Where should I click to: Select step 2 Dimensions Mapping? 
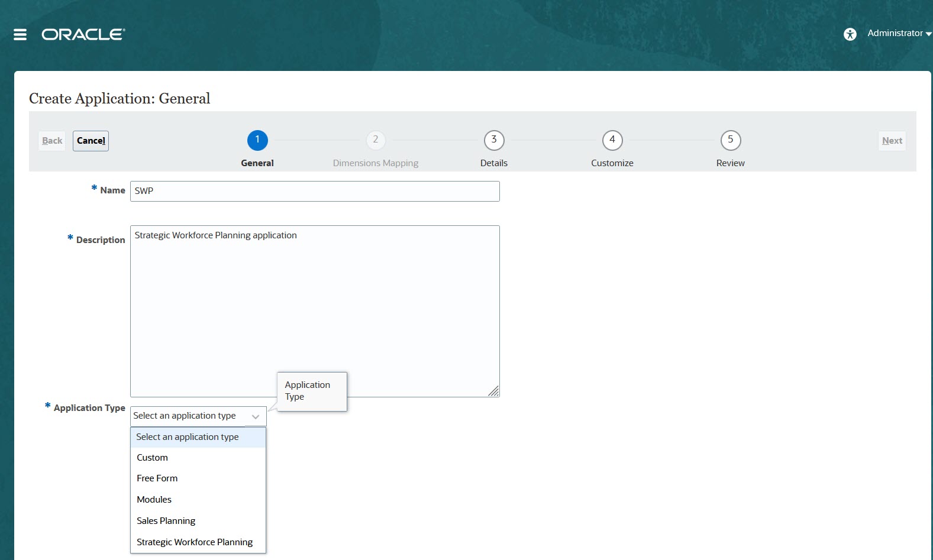376,140
